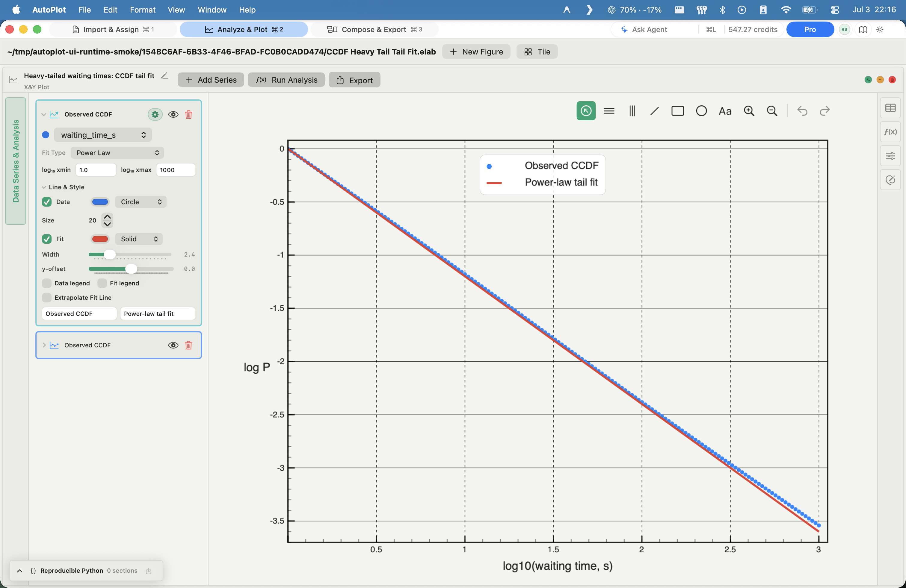Delete the collapsed Observed CCDF series
Viewport: 906px width, 588px height.
tap(188, 345)
